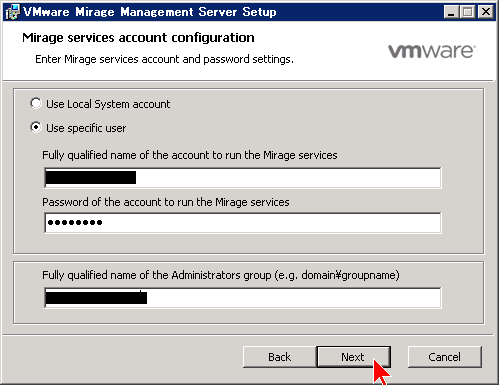This screenshot has height=385, width=499.
Task: Click the Password of the account label
Action: click(x=166, y=202)
